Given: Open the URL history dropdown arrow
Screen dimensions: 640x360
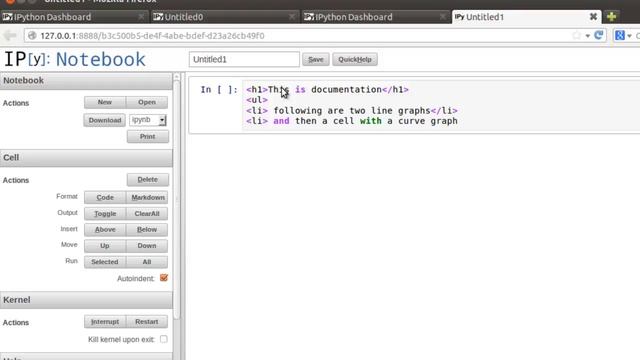Looking at the screenshot, I should pos(588,36).
